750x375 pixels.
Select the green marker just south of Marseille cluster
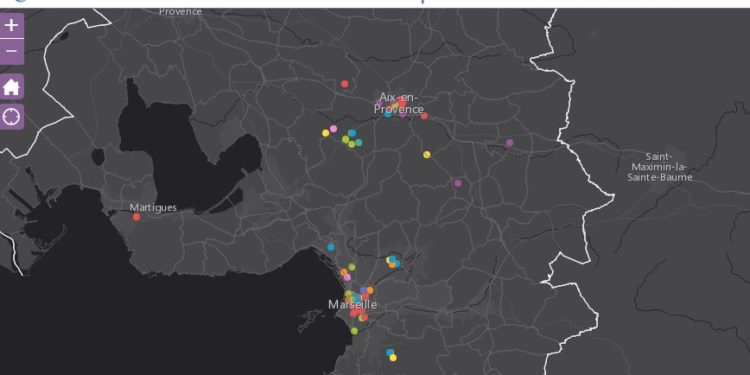point(354,331)
